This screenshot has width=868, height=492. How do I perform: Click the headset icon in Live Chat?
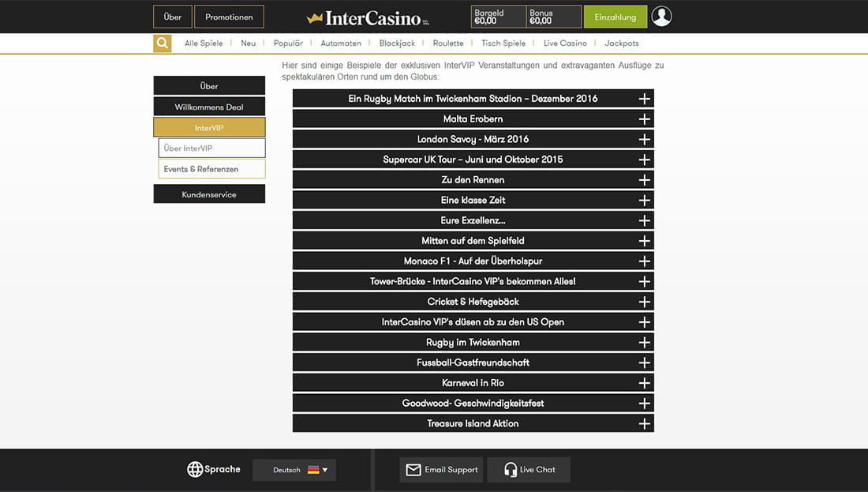coord(511,470)
